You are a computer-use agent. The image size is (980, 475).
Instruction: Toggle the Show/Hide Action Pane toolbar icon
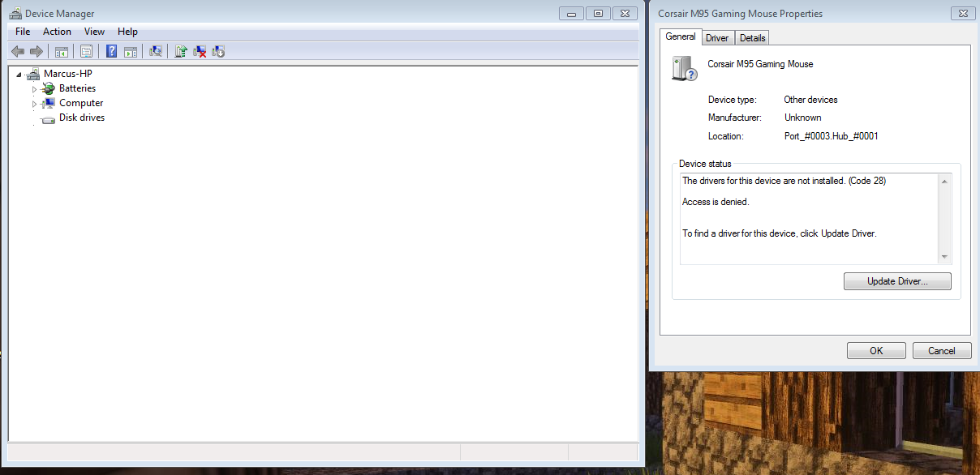point(130,51)
